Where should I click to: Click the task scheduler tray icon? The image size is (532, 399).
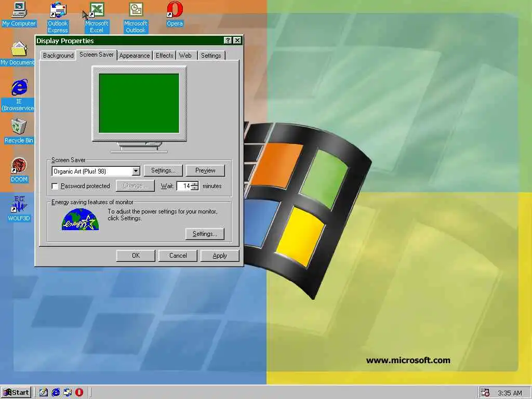(x=485, y=392)
